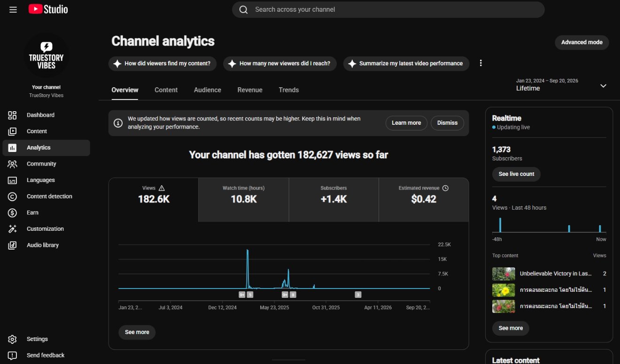This screenshot has height=364, width=620.
Task: Click the search magnifier icon
Action: [243, 10]
